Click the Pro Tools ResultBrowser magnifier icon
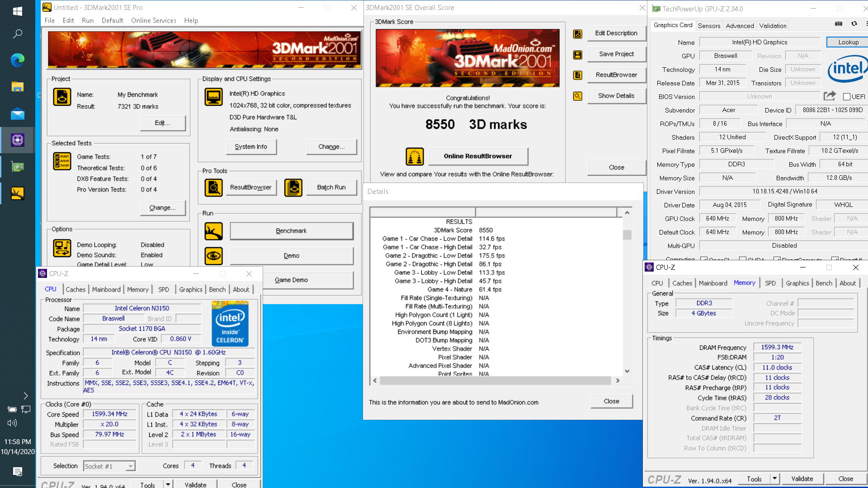 pos(213,188)
